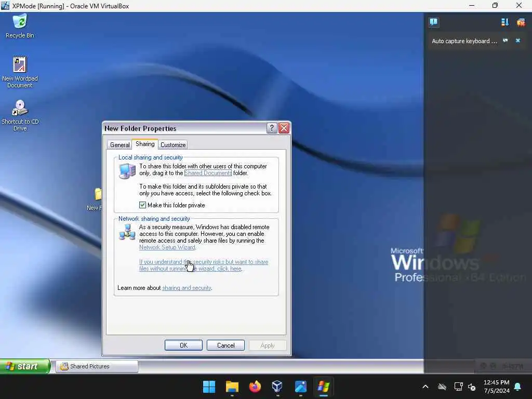
Task: Open the Network Setup Wizard link
Action: (167, 247)
